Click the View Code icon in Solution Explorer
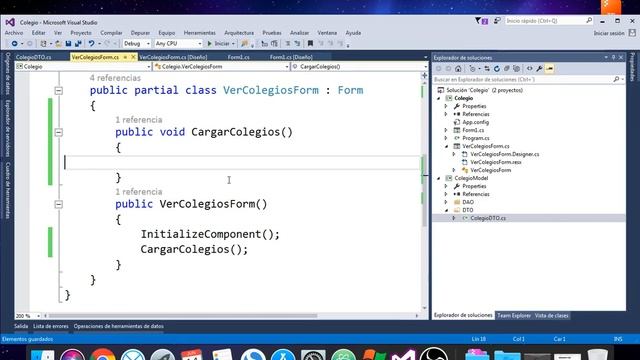The height and width of the screenshot is (360, 640). pyautogui.click(x=529, y=69)
